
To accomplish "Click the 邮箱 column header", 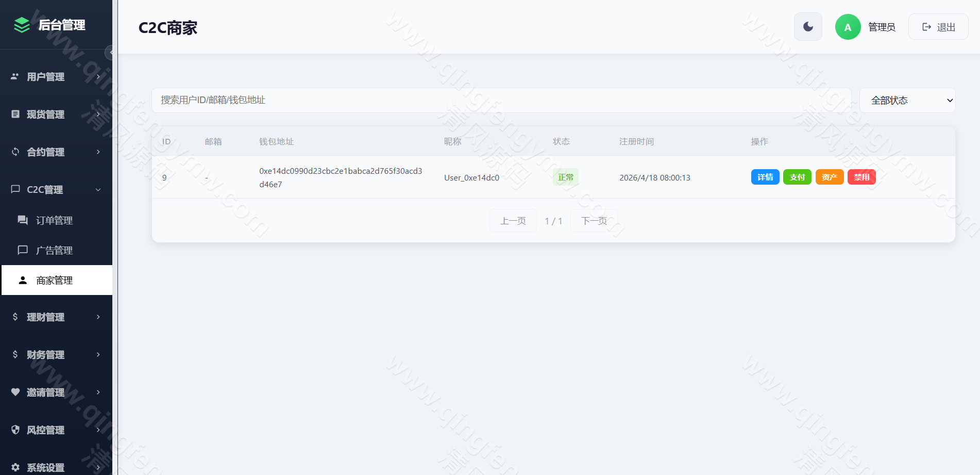I will coord(213,141).
